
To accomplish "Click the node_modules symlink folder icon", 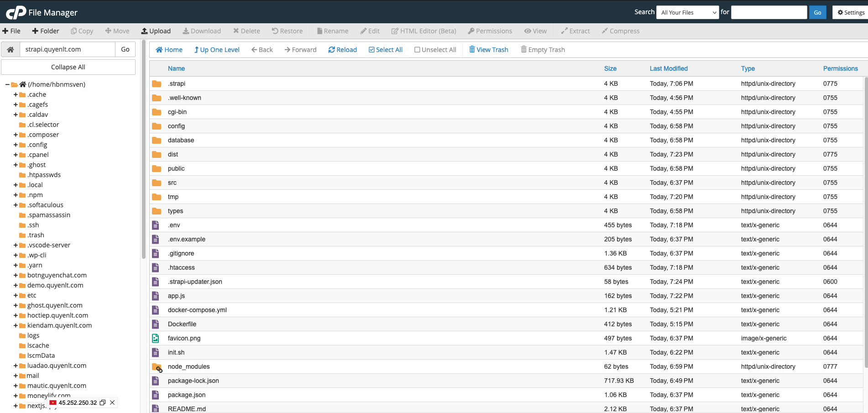I will tap(157, 367).
